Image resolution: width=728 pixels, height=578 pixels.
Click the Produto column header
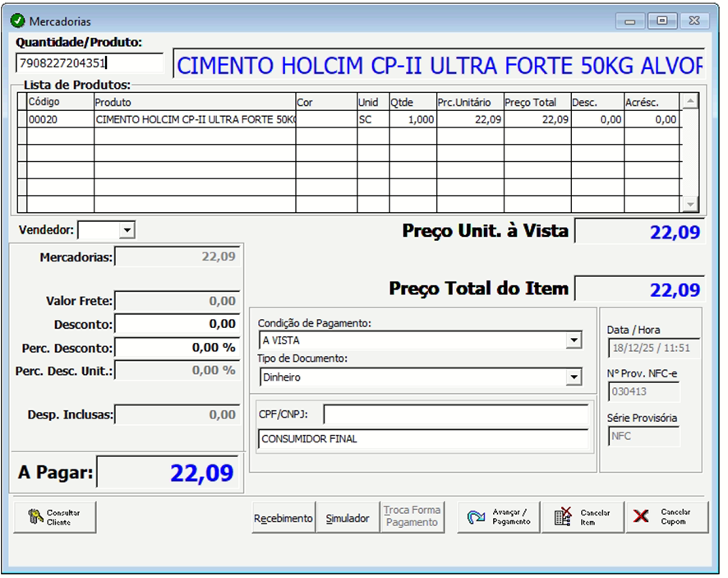pyautogui.click(x=194, y=103)
